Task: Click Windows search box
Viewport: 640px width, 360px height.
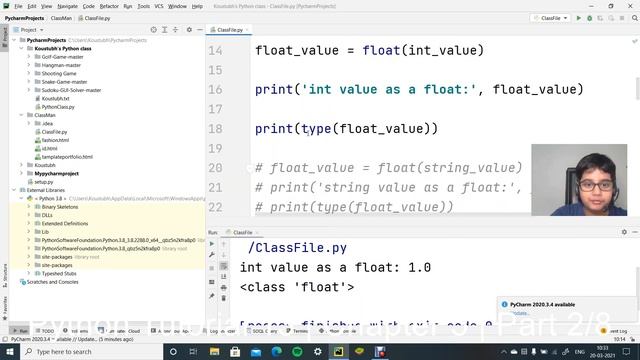Action: [92, 351]
